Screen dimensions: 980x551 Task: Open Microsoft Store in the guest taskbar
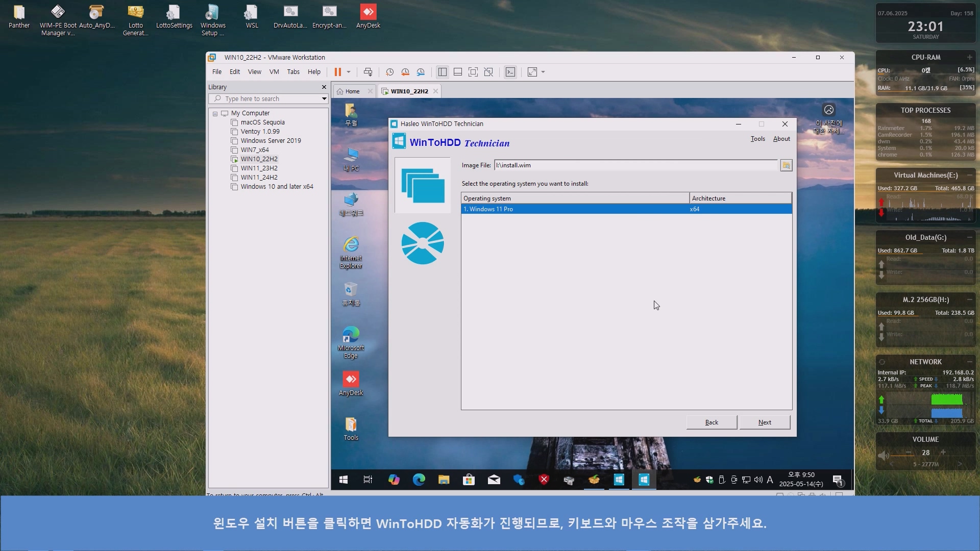click(469, 480)
